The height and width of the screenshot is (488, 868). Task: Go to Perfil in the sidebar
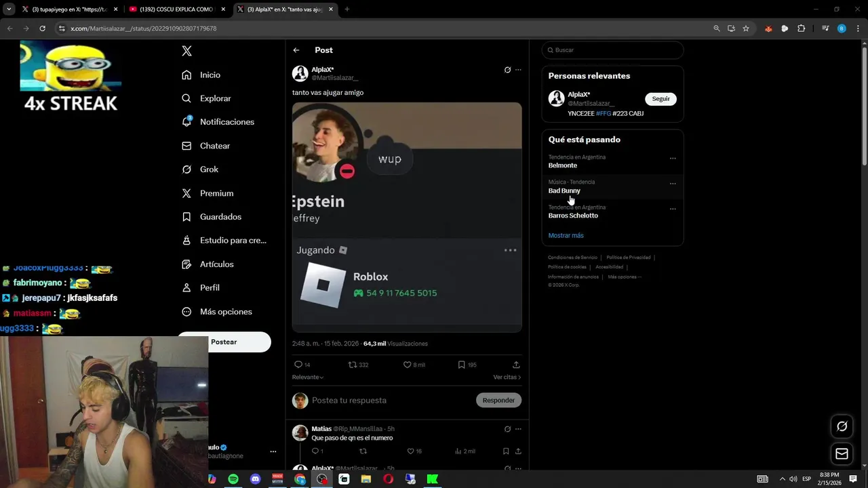pyautogui.click(x=201, y=287)
